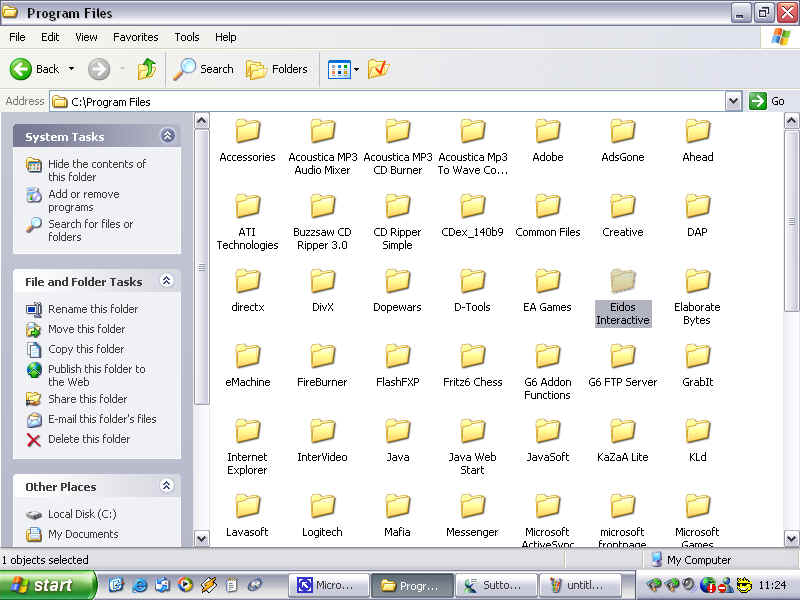This screenshot has height=600, width=800.
Task: Collapse the File and Folder Tasks panel
Action: click(166, 281)
